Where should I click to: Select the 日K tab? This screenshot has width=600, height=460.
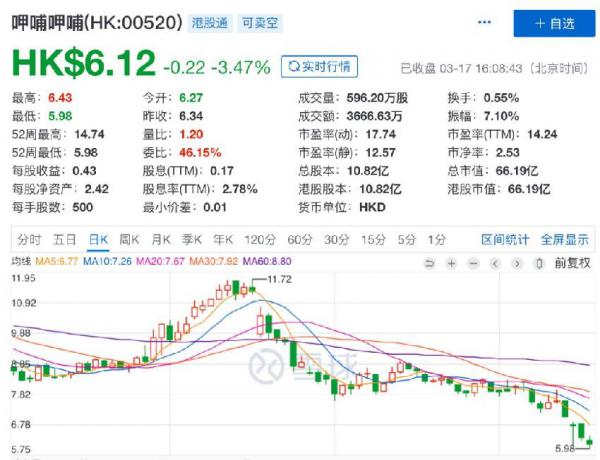coord(98,240)
